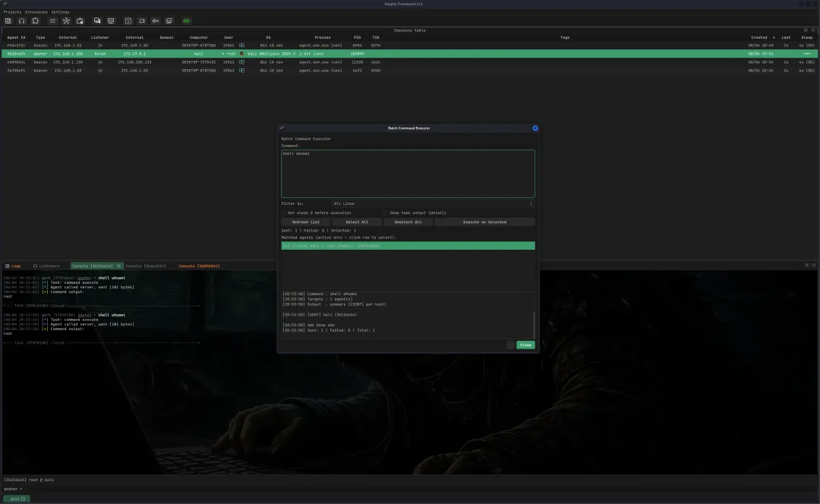Open Listeners via the headphones toolbar icon
The image size is (820, 504).
coord(21,21)
